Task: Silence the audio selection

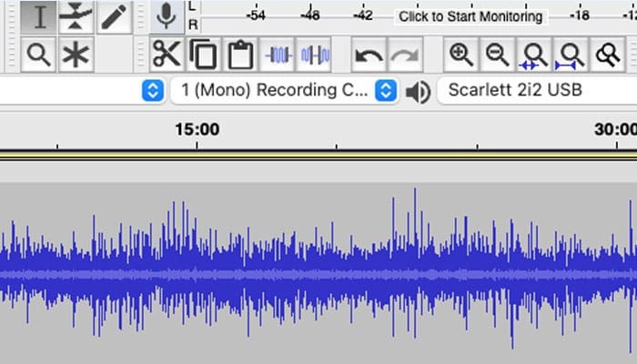Action: 315,55
